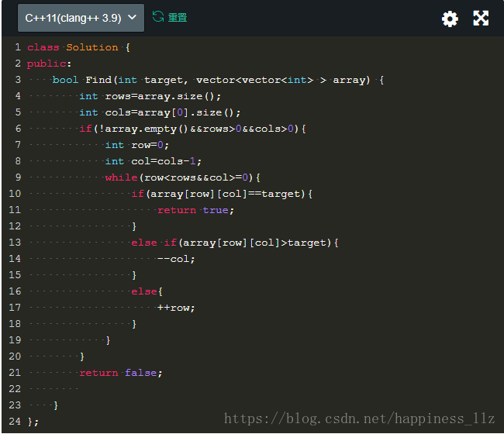
Task: Click line number 22 in the gutter
Action: click(15, 389)
